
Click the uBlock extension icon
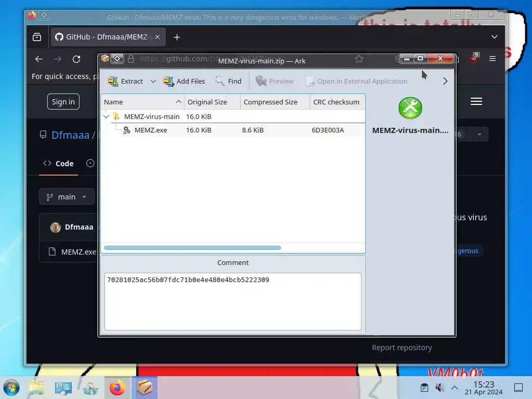[x=474, y=58]
